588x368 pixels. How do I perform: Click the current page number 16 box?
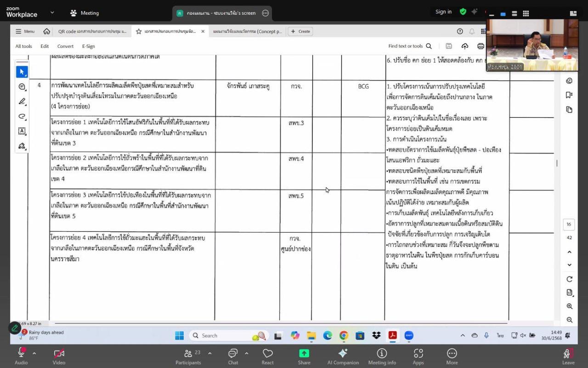point(569,224)
